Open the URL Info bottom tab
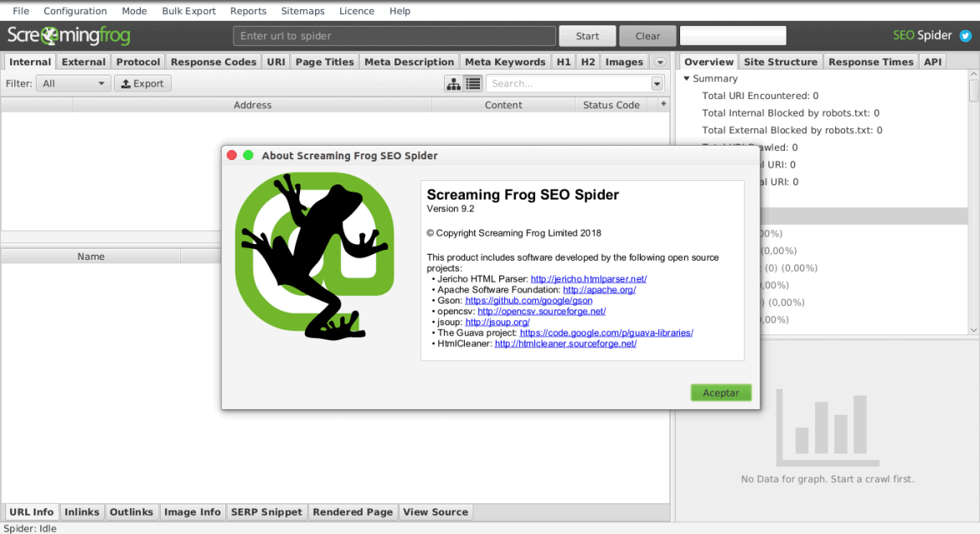The height and width of the screenshot is (534, 980). tap(31, 512)
